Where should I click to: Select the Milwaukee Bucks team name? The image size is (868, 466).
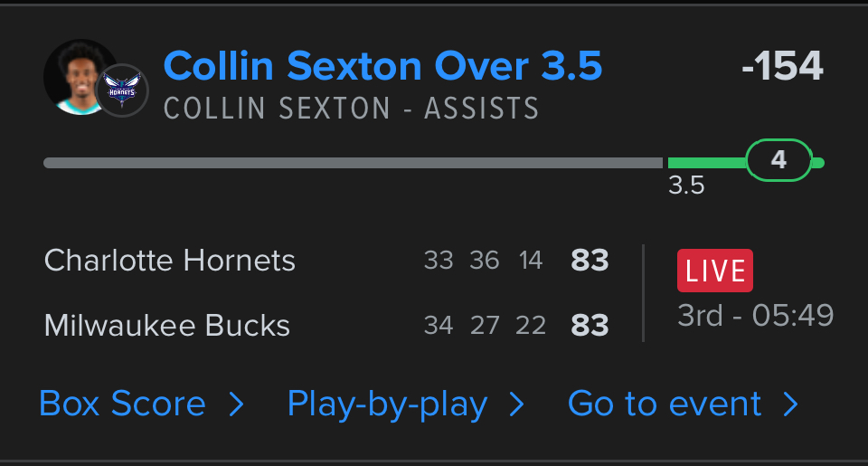[167, 325]
